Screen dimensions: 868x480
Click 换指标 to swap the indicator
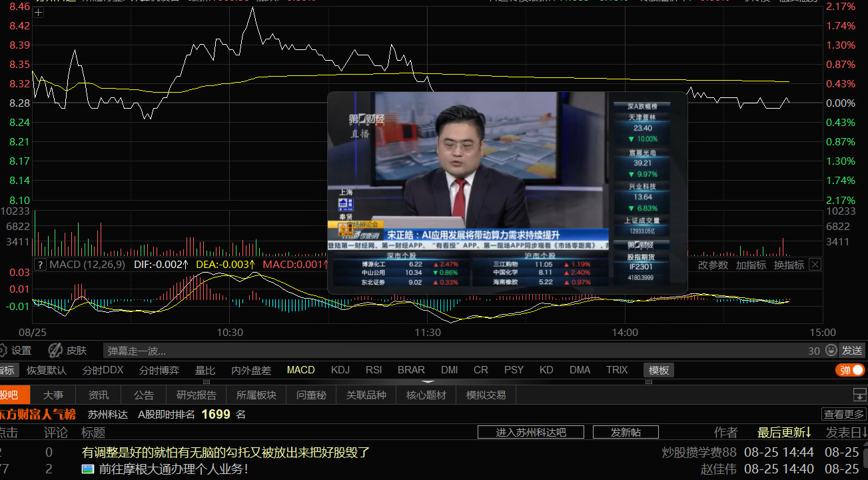point(789,265)
